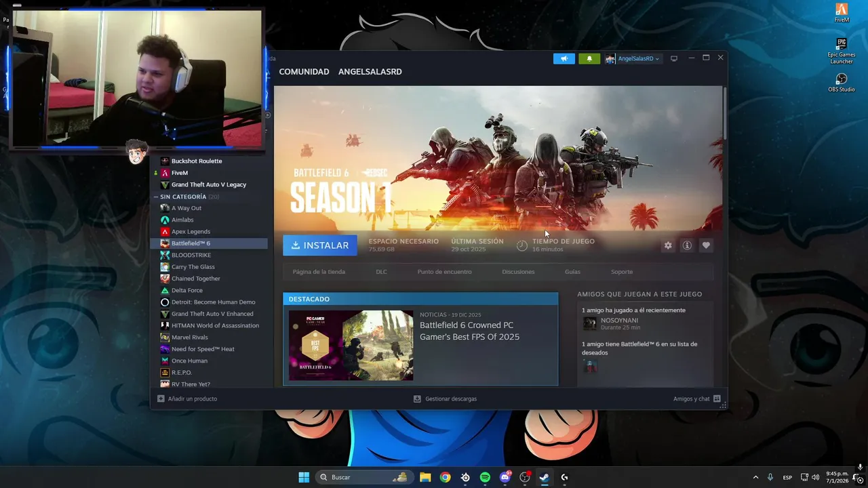Click the Buscar taskbar search box
This screenshot has height=488, width=868.
363,477
